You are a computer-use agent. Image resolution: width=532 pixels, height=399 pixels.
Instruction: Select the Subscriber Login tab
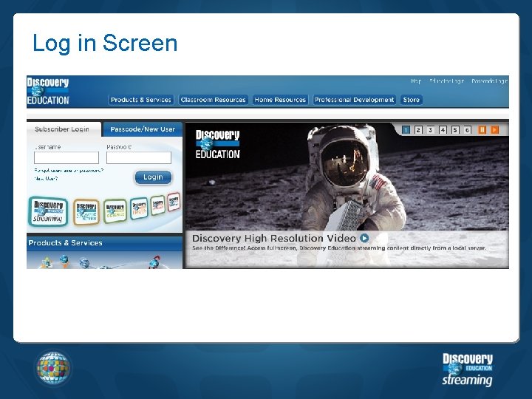click(64, 129)
